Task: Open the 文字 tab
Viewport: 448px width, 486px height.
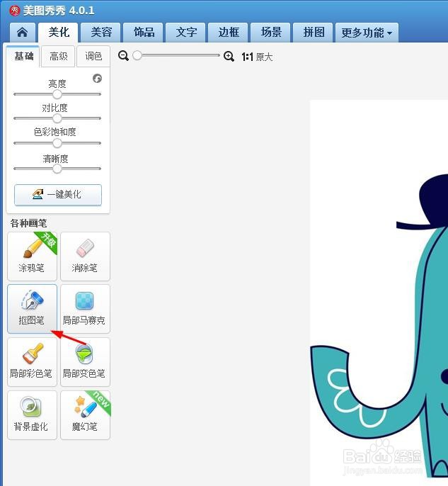Action: pos(185,33)
